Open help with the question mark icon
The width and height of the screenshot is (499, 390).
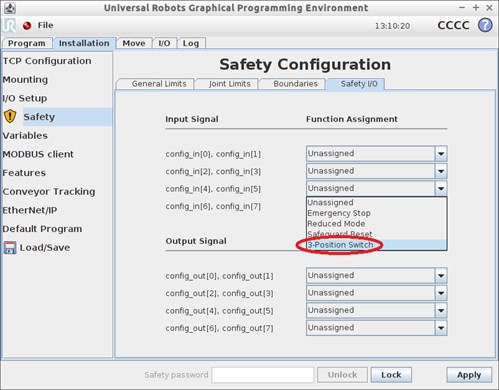coord(485,25)
